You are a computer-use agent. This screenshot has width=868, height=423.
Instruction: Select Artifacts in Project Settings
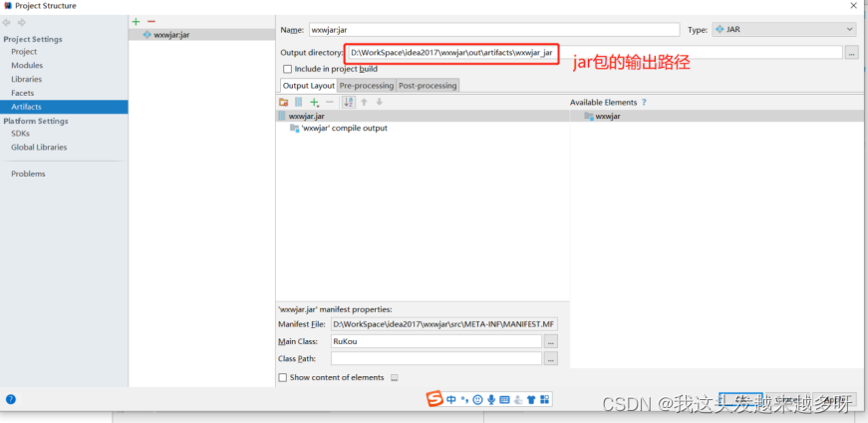64,107
